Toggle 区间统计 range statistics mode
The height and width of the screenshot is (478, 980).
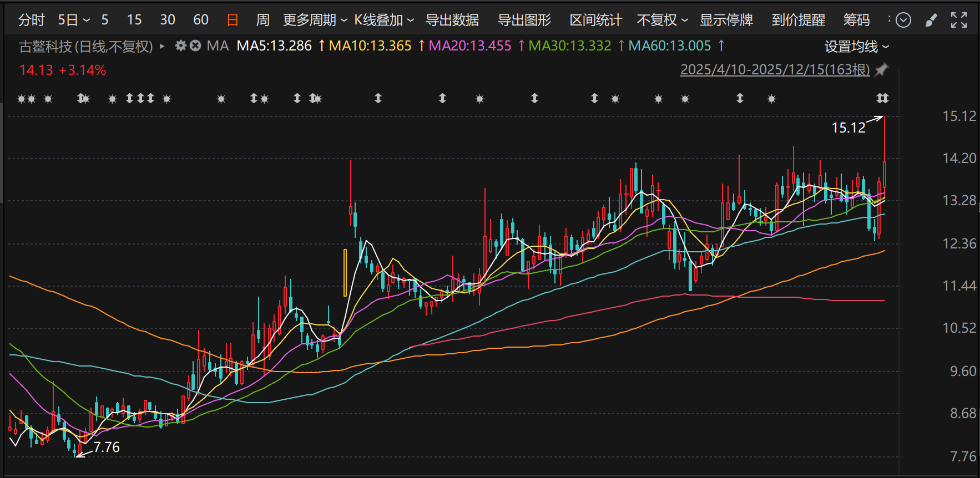tap(596, 21)
